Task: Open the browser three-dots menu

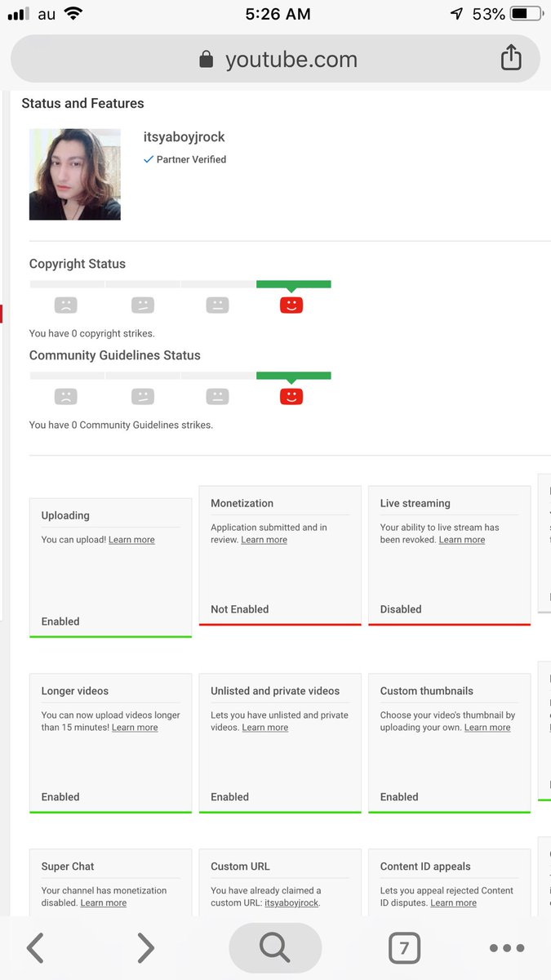Action: (x=507, y=948)
